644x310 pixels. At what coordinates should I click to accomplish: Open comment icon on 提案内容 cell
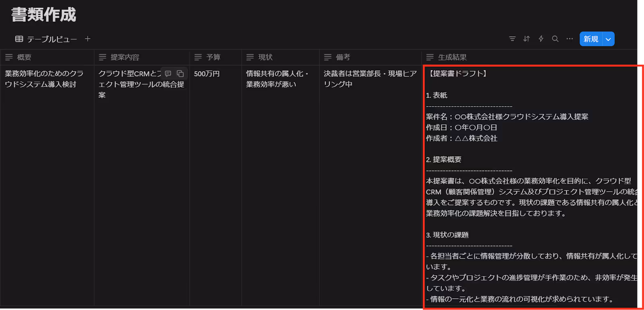point(168,74)
